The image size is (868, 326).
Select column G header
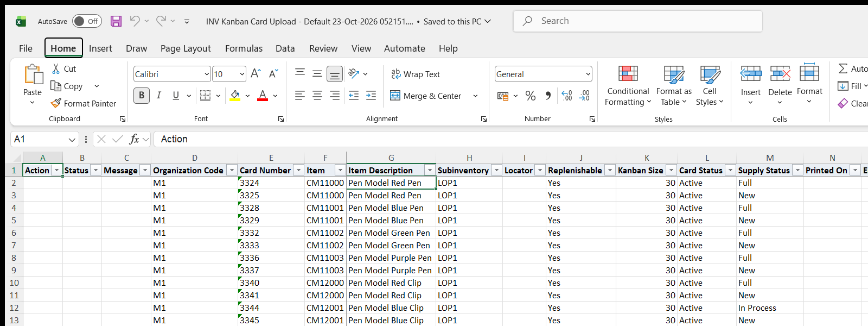[391, 158]
